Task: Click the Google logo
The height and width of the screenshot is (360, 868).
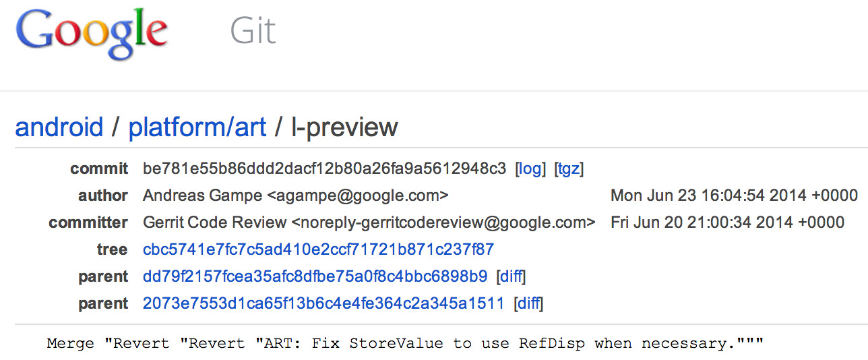Action: pyautogui.click(x=92, y=34)
